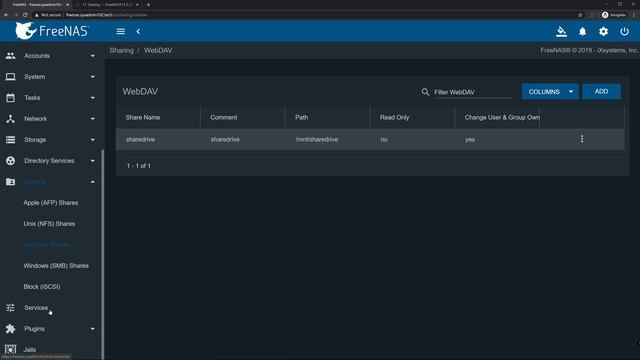Bookmark page with star icon
The image size is (640, 360).
580,15
